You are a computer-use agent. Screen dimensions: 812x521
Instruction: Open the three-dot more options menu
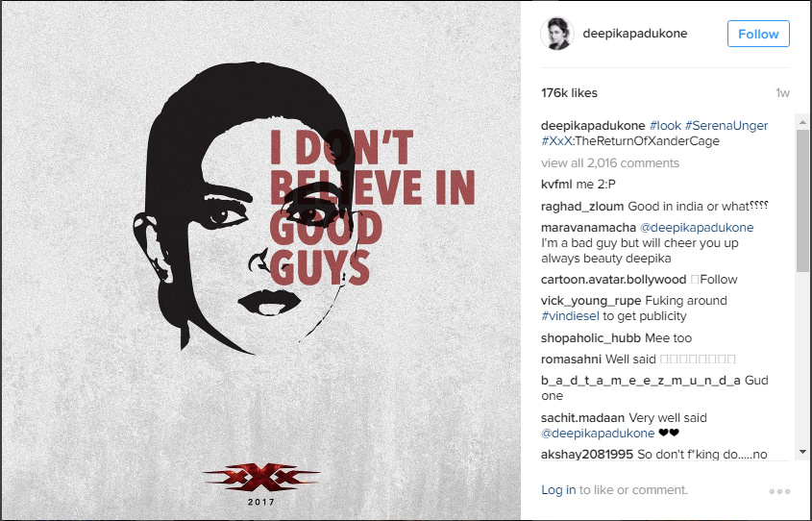click(x=779, y=491)
